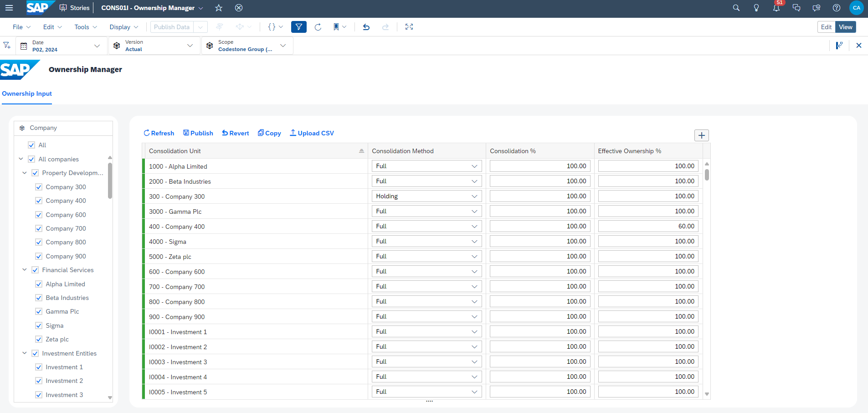Uncheck Gamma Plc checkbox

pyautogui.click(x=39, y=311)
